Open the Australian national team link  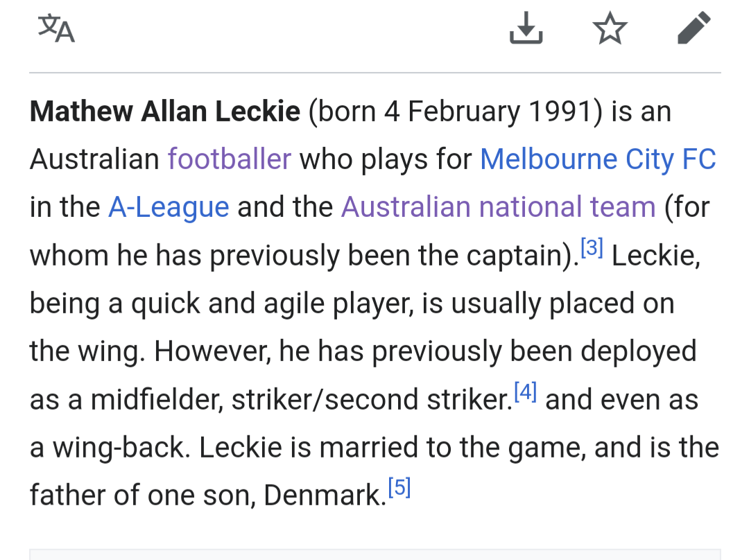point(498,207)
